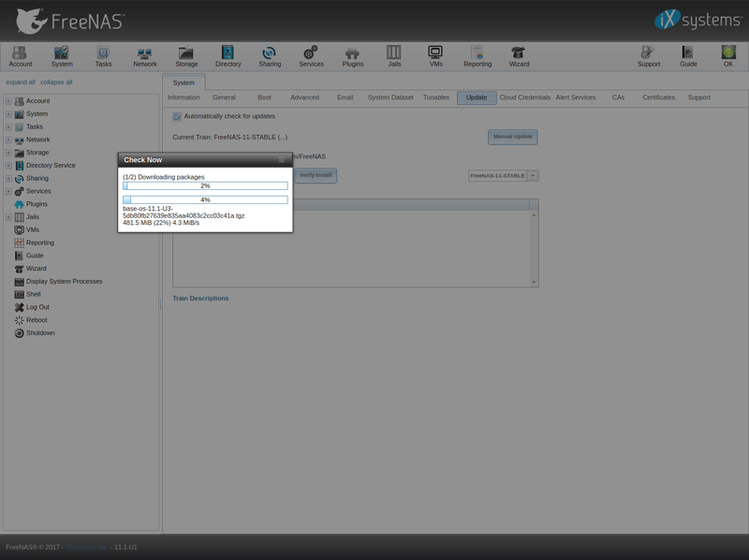The image size is (749, 560).
Task: Switch to the Cloud Credentials tab
Action: (x=525, y=97)
